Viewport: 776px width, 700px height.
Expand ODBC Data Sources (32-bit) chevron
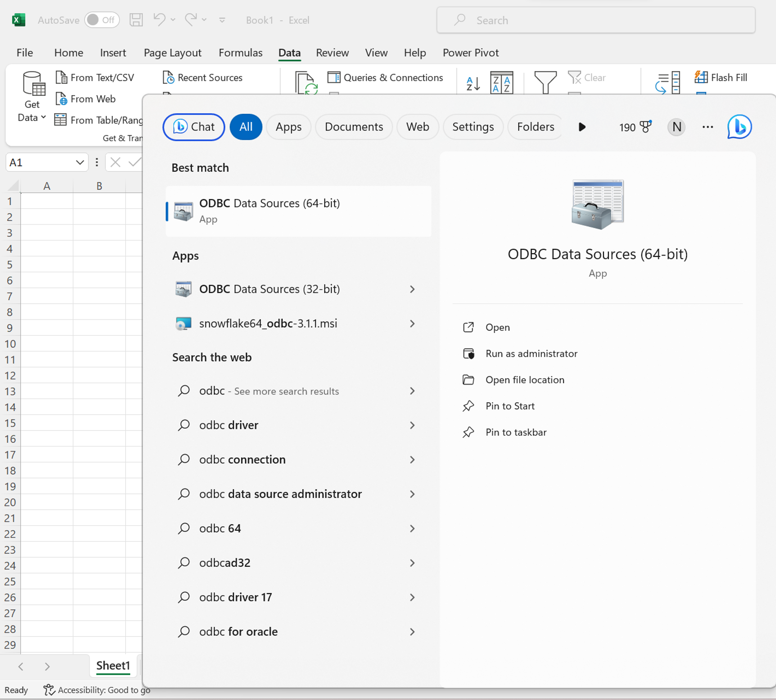coord(412,289)
